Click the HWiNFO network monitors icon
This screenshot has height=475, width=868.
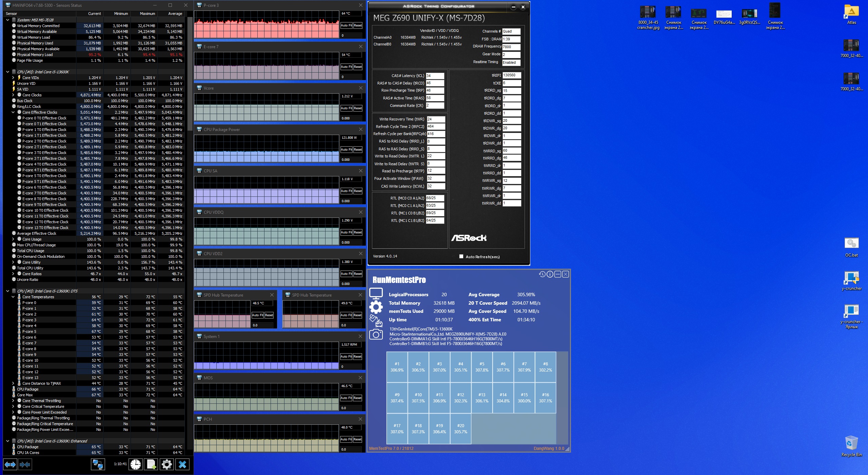[98, 464]
